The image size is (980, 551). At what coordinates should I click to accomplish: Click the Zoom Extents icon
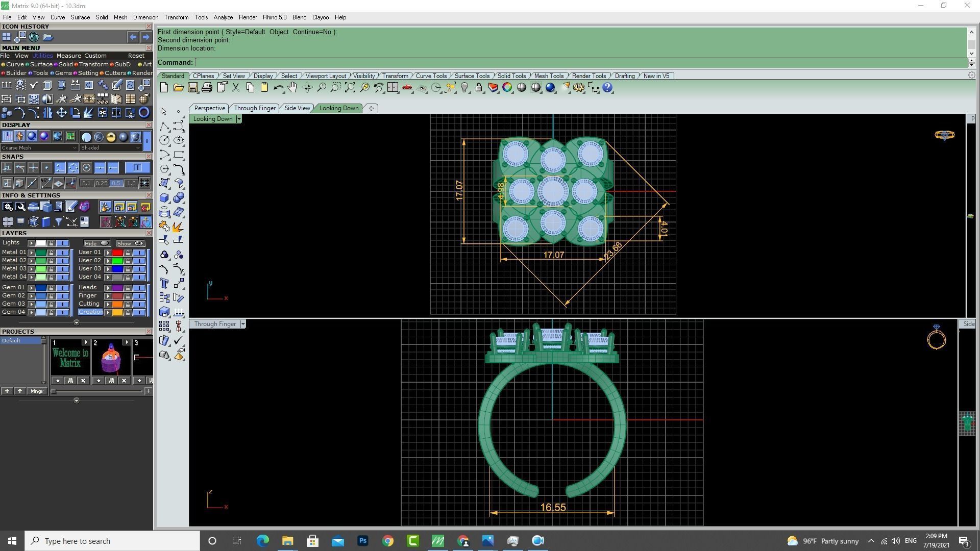(350, 88)
